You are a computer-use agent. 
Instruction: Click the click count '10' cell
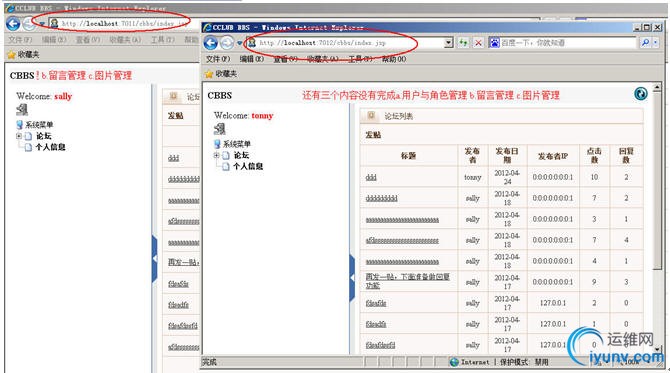point(594,177)
